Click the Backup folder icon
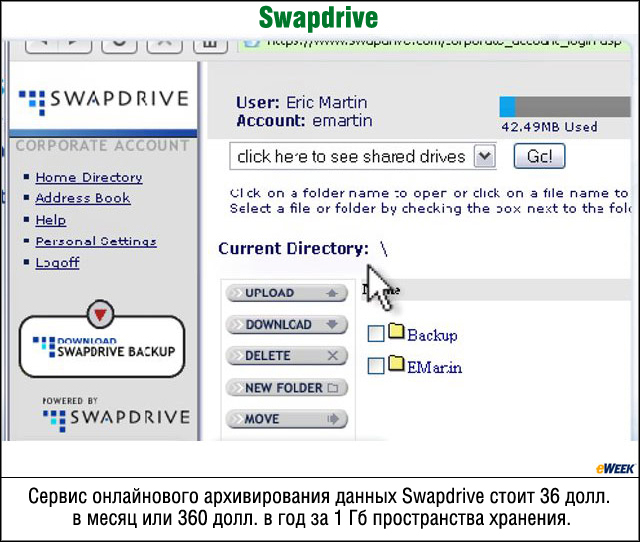This screenshot has width=640, height=542. click(x=396, y=331)
